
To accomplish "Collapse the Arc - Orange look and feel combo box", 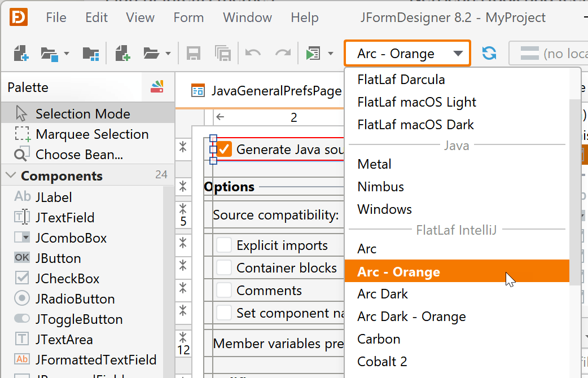I will pos(407,53).
